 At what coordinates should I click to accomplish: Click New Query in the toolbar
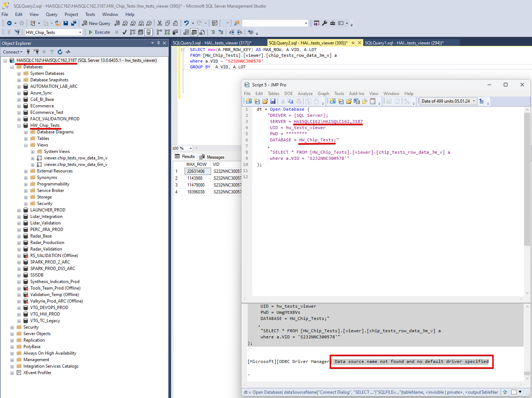[x=96, y=23]
